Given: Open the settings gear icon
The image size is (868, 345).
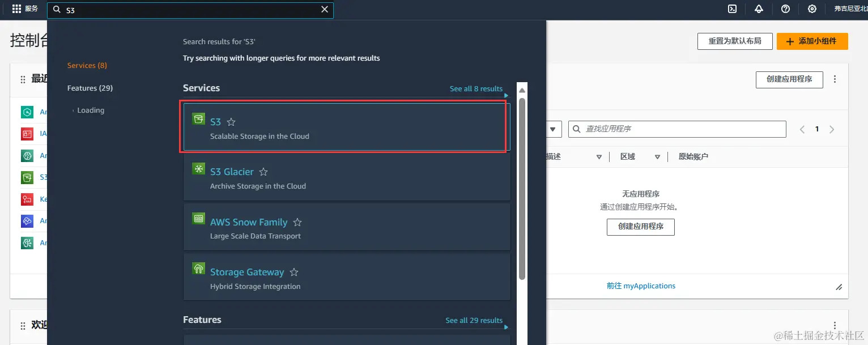Looking at the screenshot, I should click(x=812, y=9).
